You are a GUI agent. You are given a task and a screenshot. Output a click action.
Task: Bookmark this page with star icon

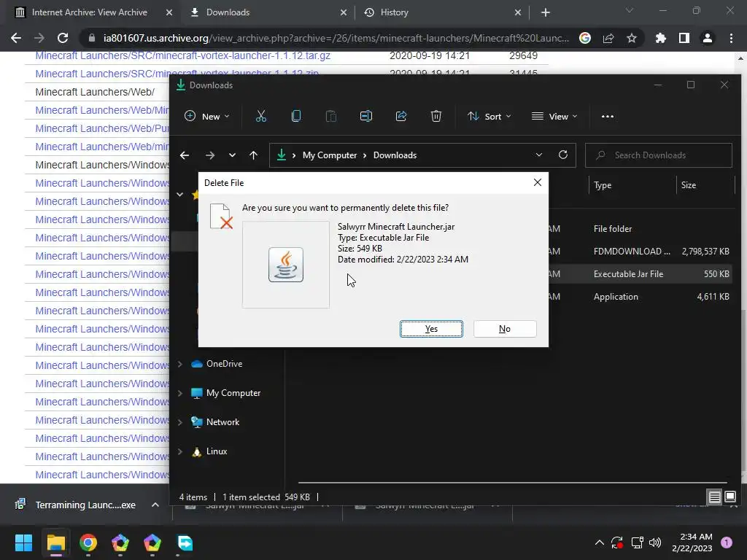point(632,38)
